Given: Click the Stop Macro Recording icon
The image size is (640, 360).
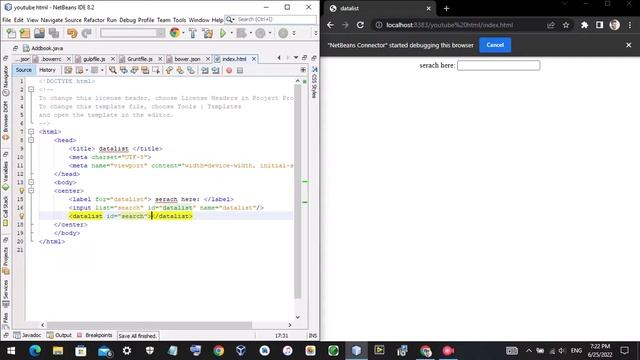Looking at the screenshot, I should click(x=240, y=70).
